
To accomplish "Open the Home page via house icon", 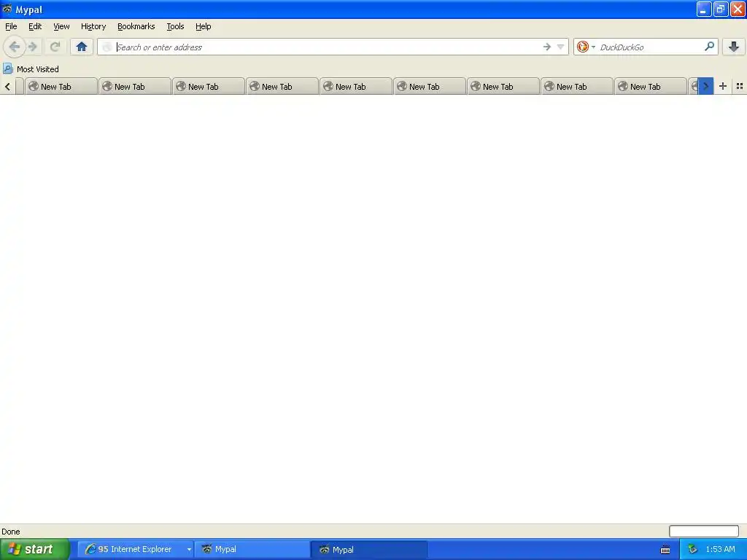I will 82,47.
